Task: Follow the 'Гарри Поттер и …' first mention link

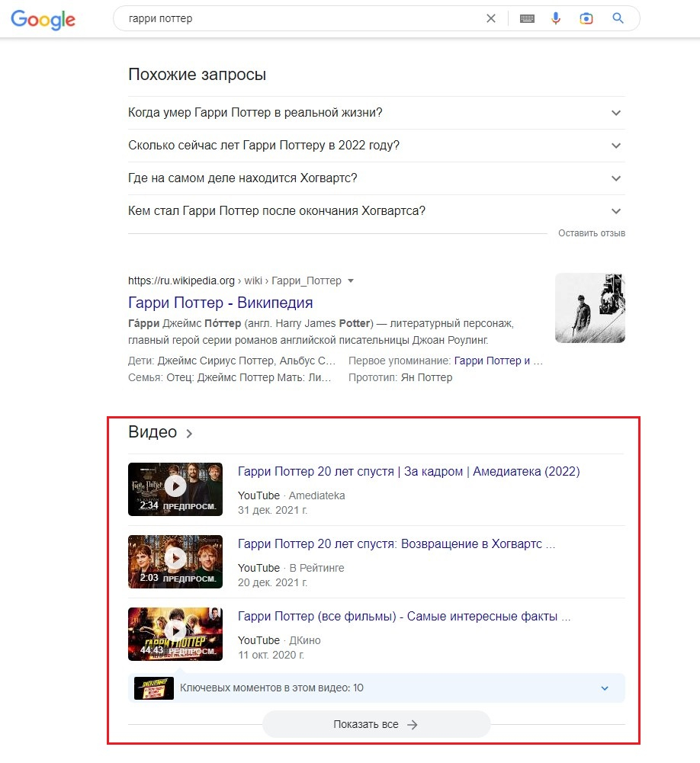Action: tap(498, 361)
